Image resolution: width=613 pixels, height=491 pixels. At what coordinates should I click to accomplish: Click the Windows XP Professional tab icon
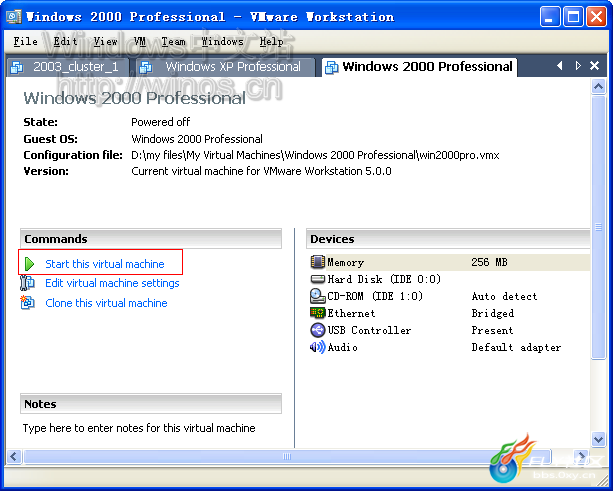(145, 67)
